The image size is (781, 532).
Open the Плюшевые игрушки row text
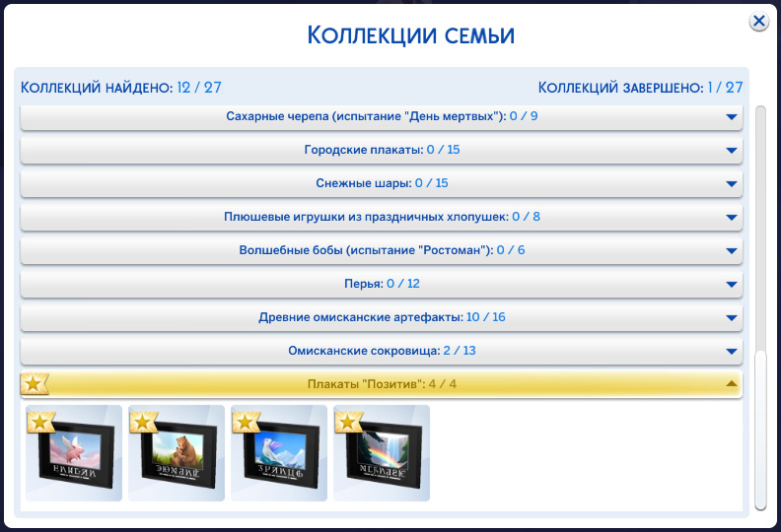[x=382, y=217]
